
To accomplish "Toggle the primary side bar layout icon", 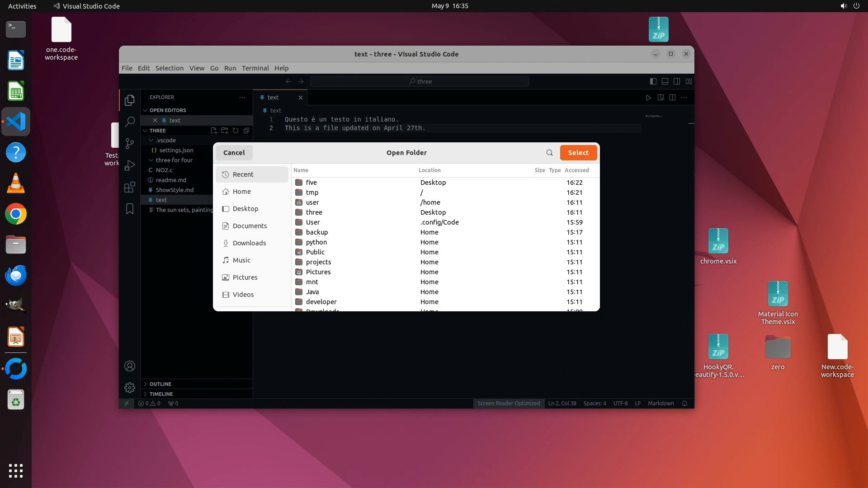I will (x=653, y=81).
